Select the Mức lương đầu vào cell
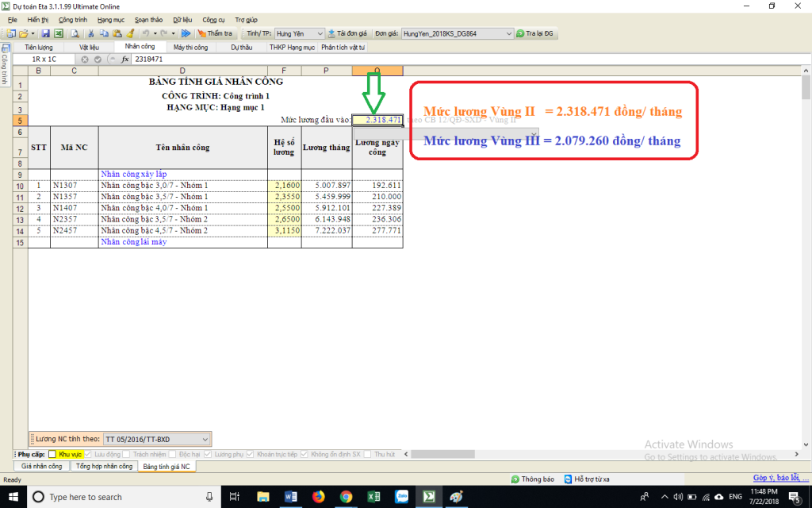 pyautogui.click(x=377, y=120)
